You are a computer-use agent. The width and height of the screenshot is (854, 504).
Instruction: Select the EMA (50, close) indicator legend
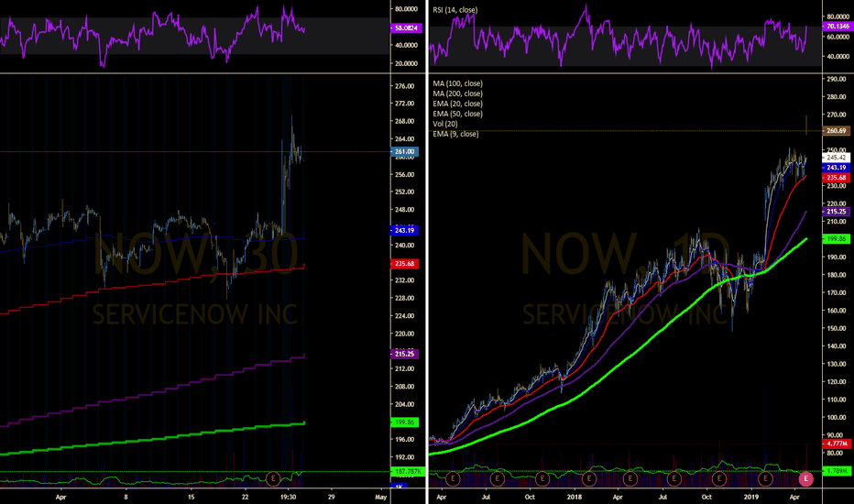pyautogui.click(x=457, y=114)
